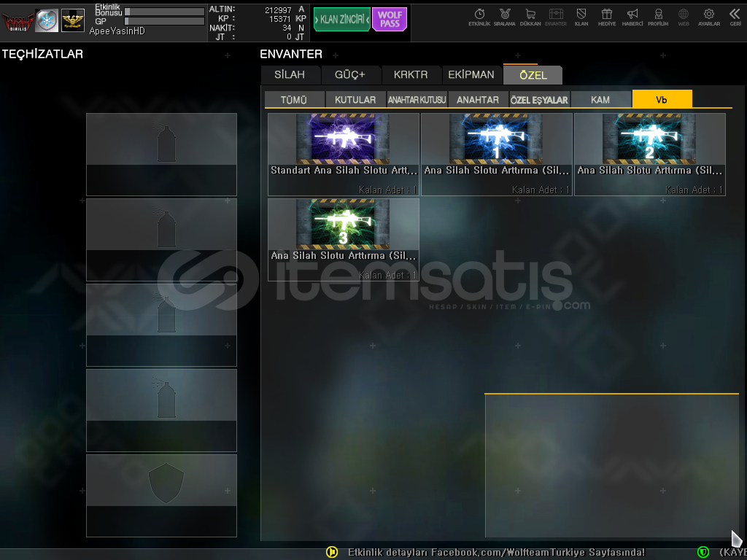Screen dimensions: 747x560
Task: Open the Ayarlar gear icon
Action: click(x=709, y=17)
